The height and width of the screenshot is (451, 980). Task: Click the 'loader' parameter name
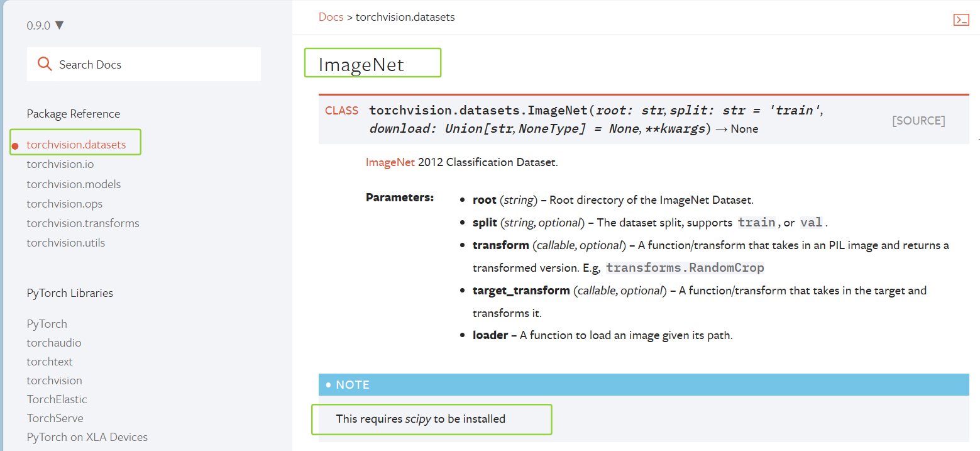(x=490, y=335)
